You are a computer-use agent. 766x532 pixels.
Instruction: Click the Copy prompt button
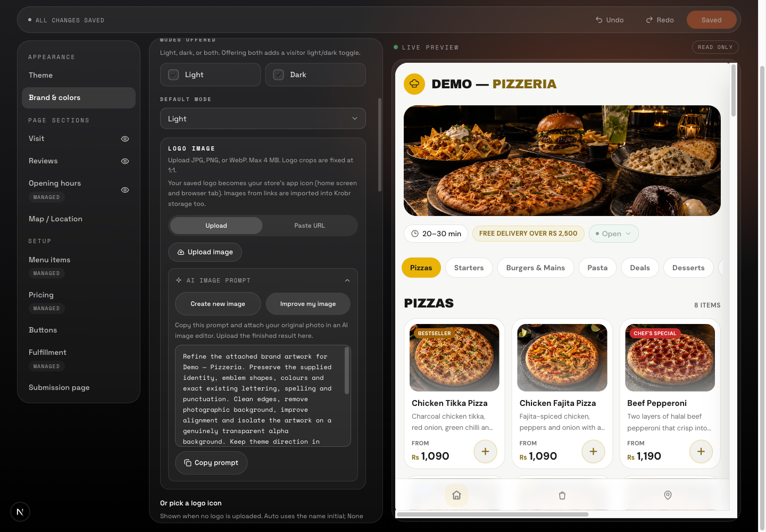click(x=211, y=463)
